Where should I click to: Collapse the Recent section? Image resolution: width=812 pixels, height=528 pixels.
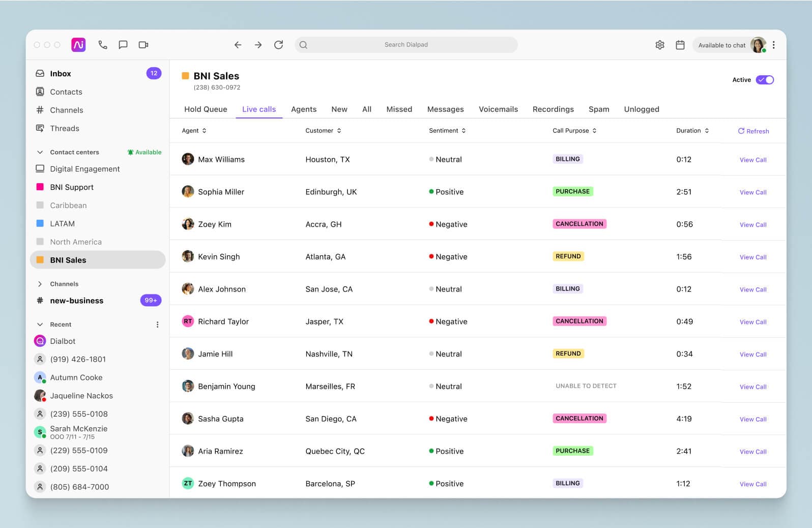pos(40,325)
